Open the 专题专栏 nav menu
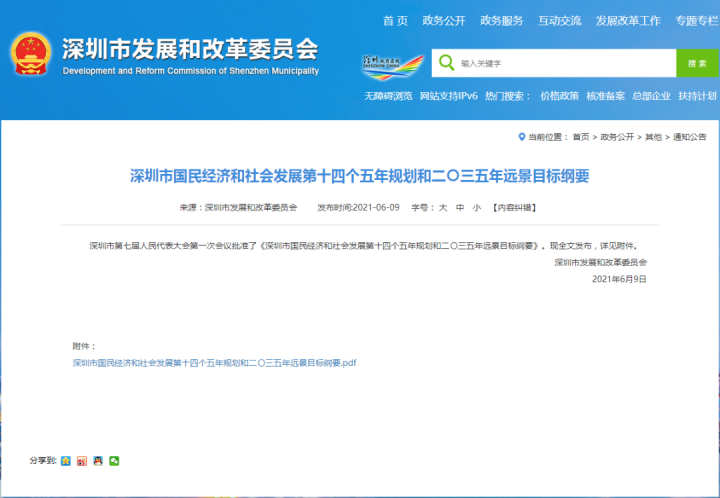 click(697, 21)
